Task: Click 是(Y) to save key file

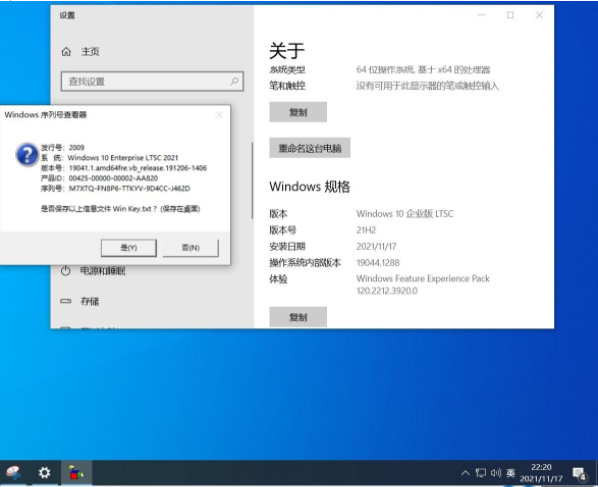Action: [x=129, y=248]
